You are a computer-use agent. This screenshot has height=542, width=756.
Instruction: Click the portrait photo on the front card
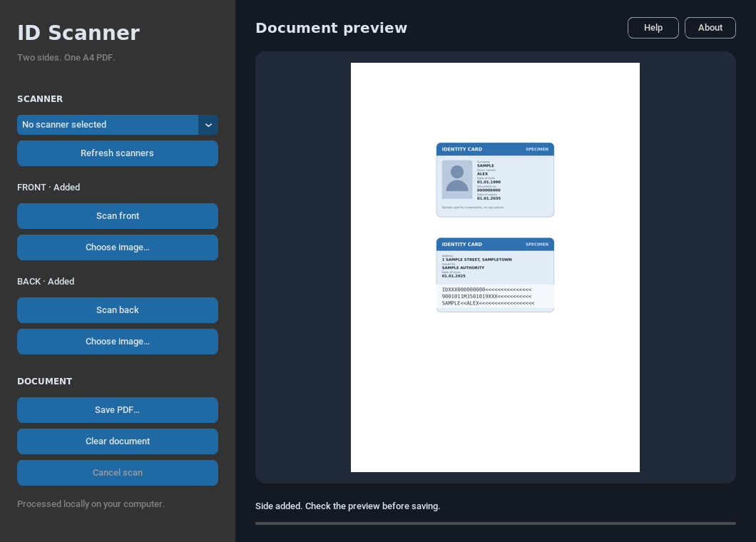coord(457,180)
